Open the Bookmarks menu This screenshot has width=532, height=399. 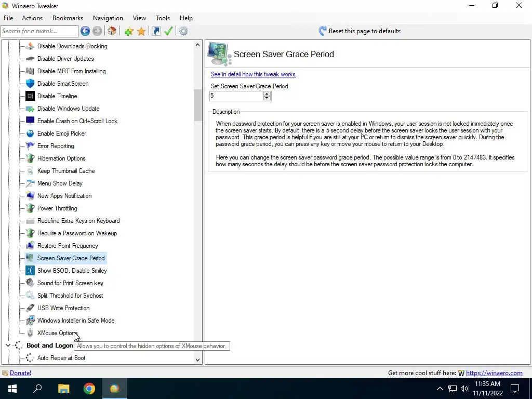coord(68,18)
